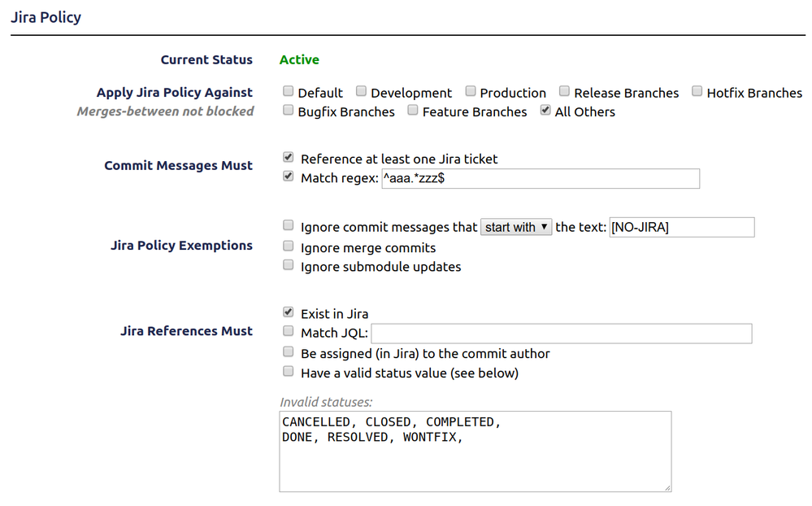Click into the Match regex text field
Image resolution: width=812 pixels, height=506 pixels.
pyautogui.click(x=541, y=178)
